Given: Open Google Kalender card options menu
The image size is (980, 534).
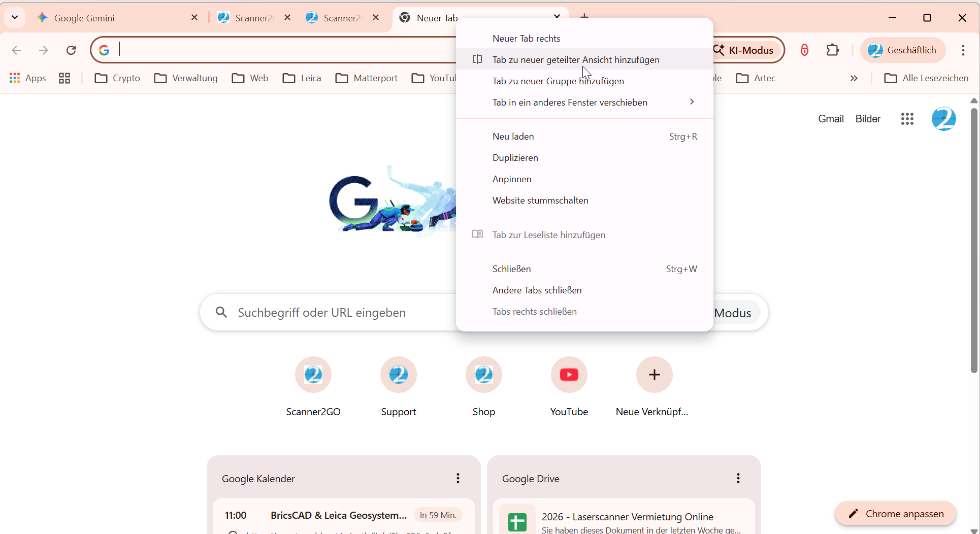Looking at the screenshot, I should [458, 478].
